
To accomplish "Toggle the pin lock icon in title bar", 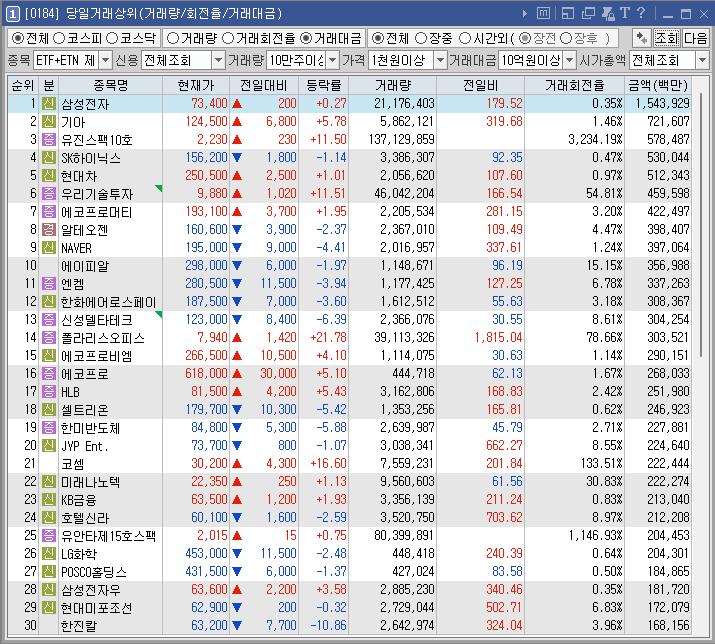I will 608,13.
